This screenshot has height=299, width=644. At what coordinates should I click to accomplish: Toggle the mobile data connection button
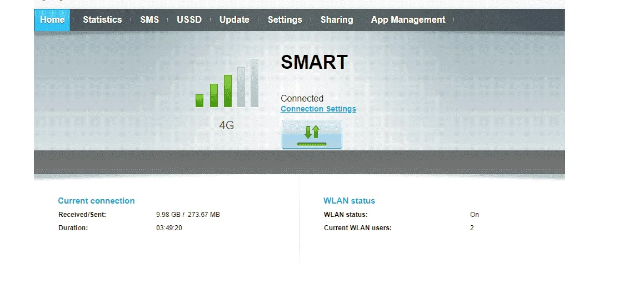312,134
